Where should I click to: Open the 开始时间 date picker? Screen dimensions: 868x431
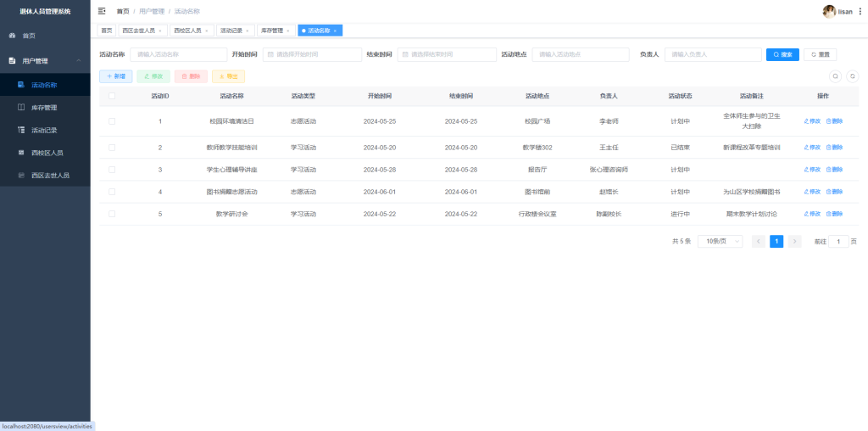point(312,54)
